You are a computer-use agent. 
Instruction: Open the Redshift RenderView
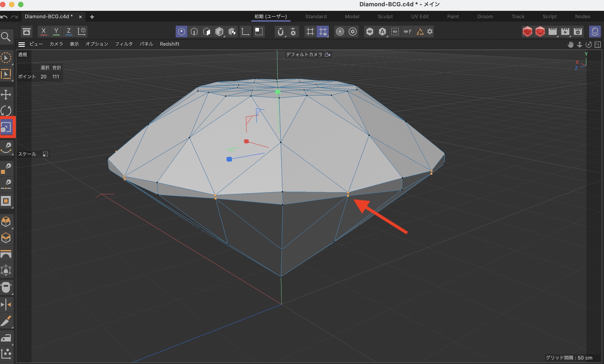527,31
